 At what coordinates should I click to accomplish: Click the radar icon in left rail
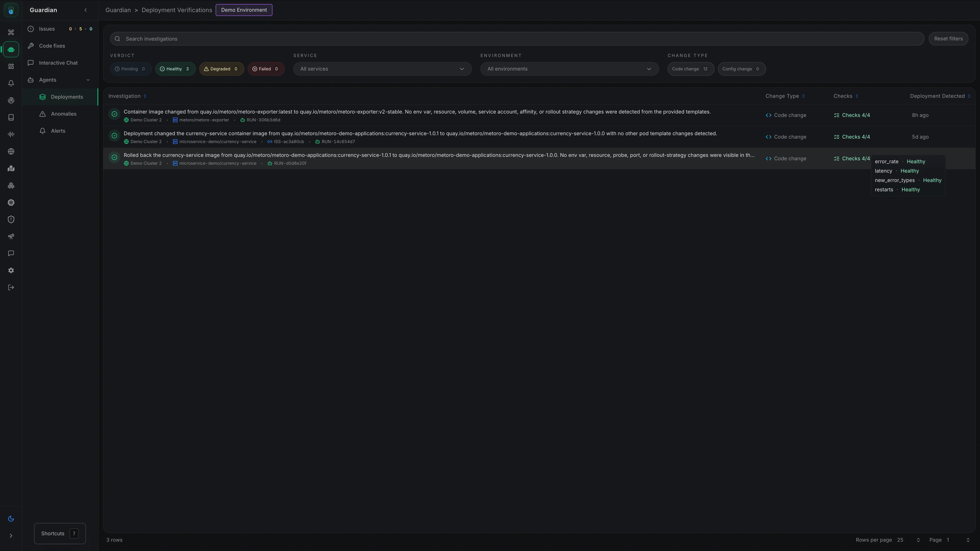pos(11,100)
